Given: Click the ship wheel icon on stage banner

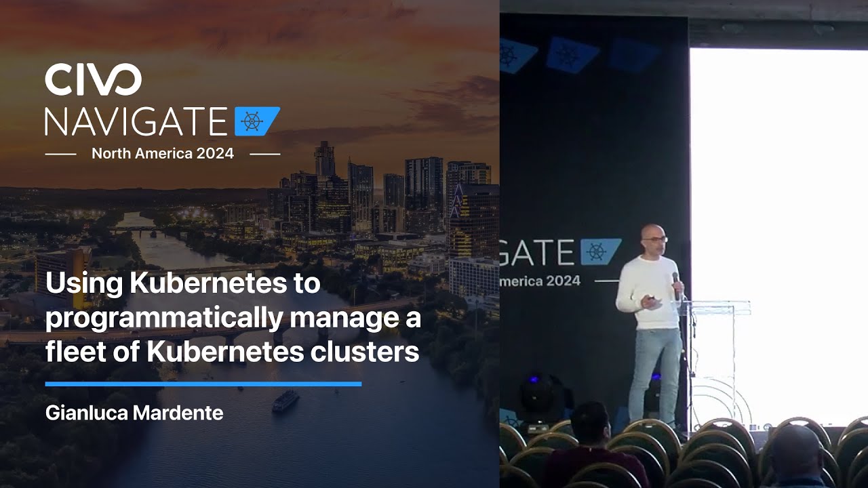Looking at the screenshot, I should pyautogui.click(x=601, y=252).
